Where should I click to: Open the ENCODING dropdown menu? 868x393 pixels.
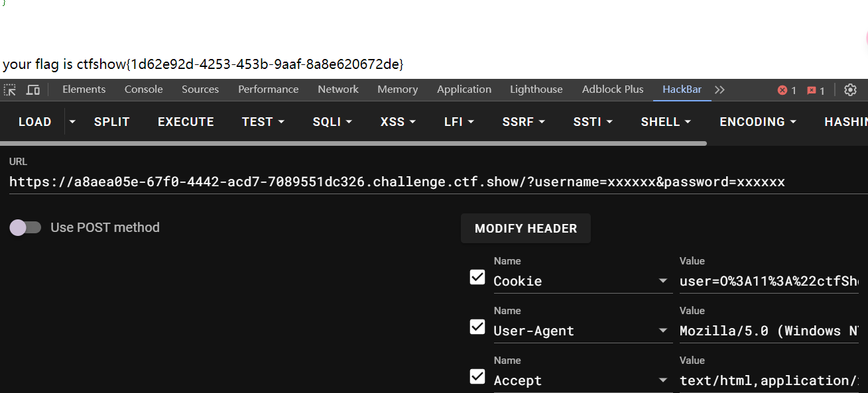point(757,122)
